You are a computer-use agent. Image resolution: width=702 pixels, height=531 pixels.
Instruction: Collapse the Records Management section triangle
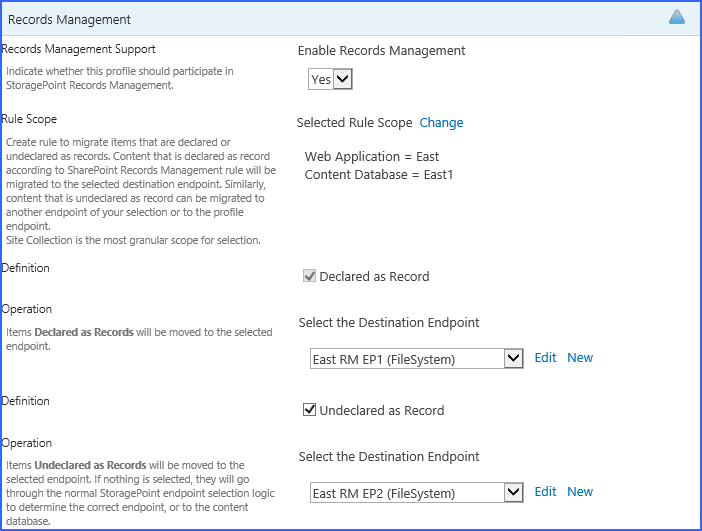click(x=677, y=17)
